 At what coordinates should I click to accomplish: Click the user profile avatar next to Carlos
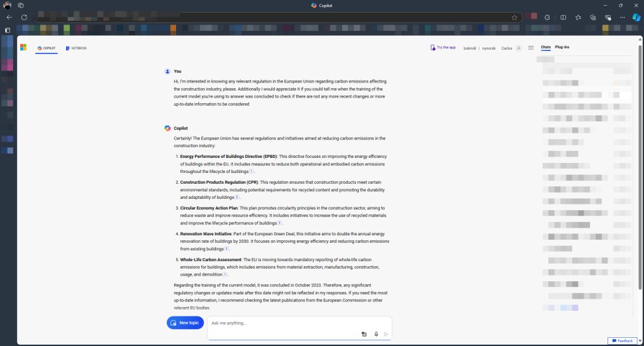[519, 48]
